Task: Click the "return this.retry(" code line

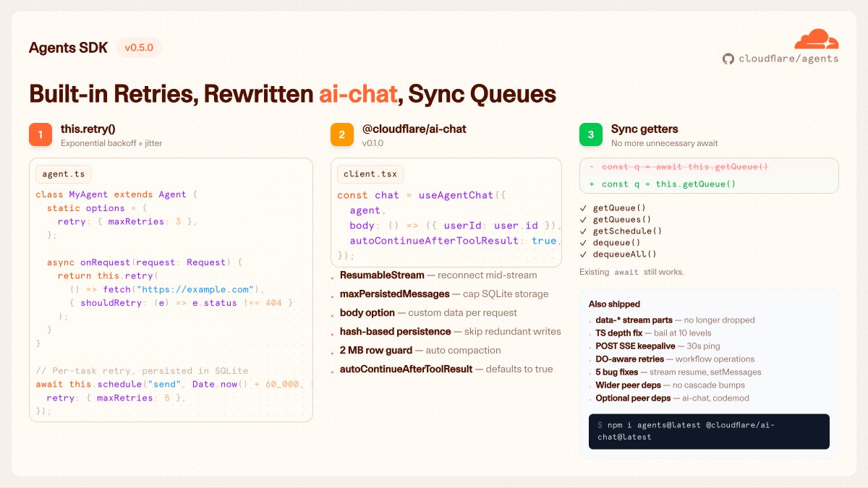Action: point(108,275)
